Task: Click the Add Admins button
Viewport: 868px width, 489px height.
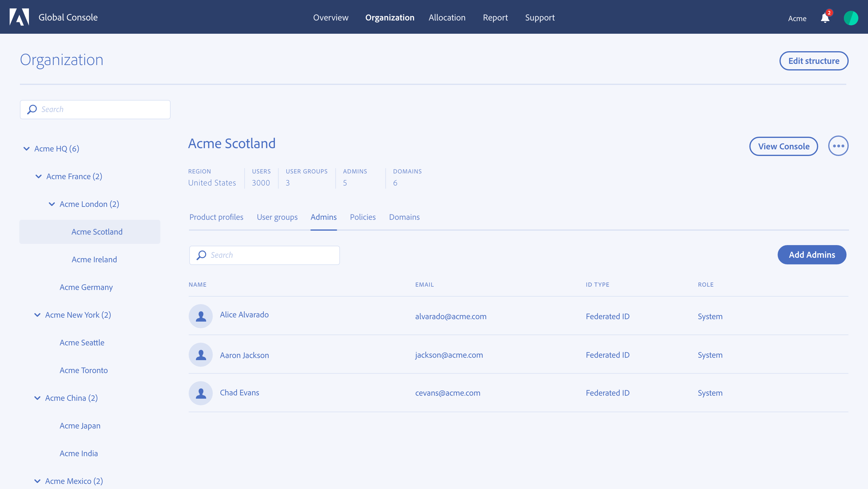Action: [812, 255]
